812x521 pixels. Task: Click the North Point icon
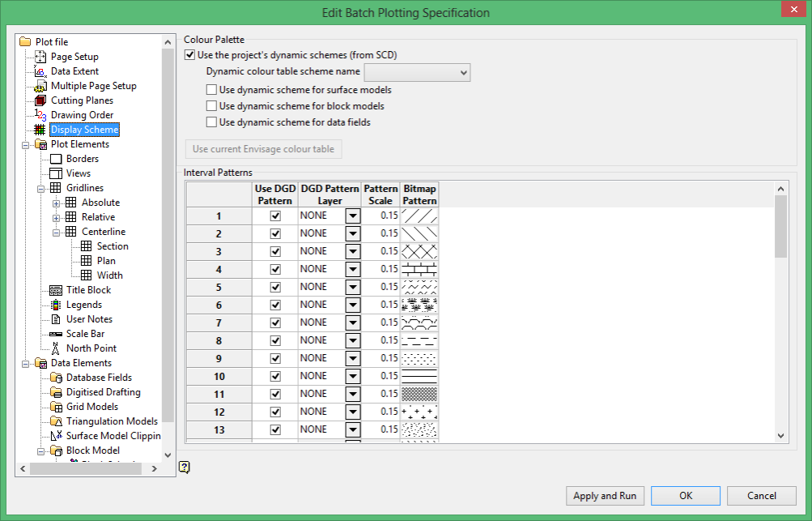56,348
